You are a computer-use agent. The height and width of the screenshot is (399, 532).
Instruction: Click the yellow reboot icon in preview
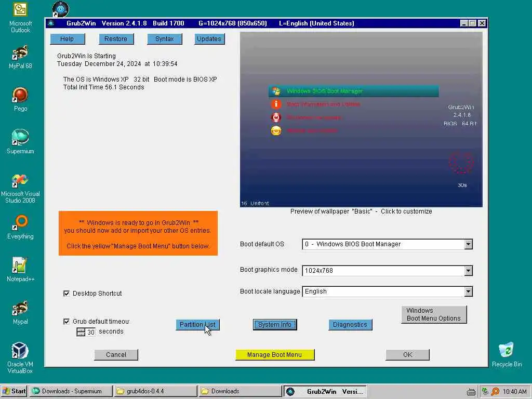[x=276, y=130]
